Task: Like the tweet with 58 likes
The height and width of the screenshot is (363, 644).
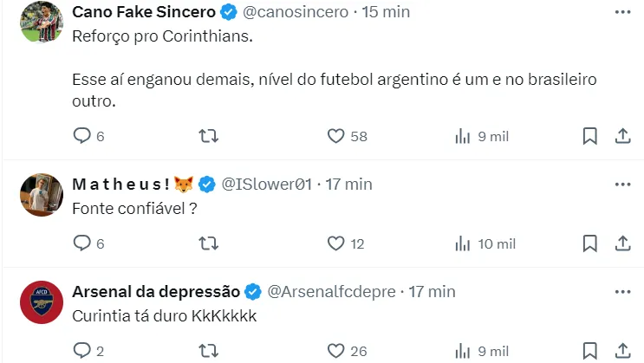Action: click(x=336, y=136)
